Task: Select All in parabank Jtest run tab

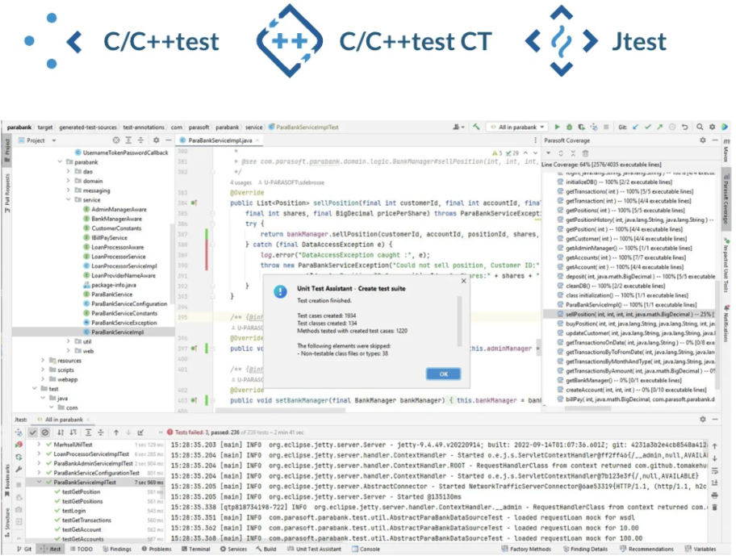Action: 64,420
